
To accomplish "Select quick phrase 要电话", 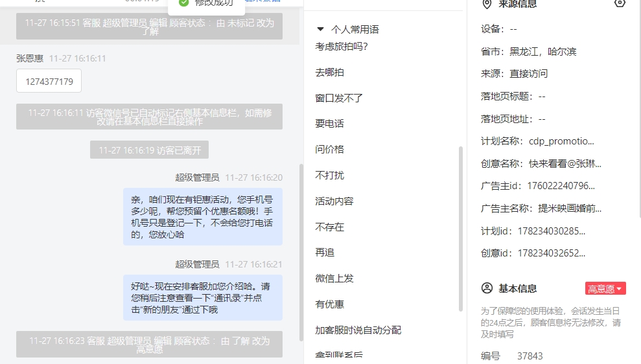I will tap(329, 123).
